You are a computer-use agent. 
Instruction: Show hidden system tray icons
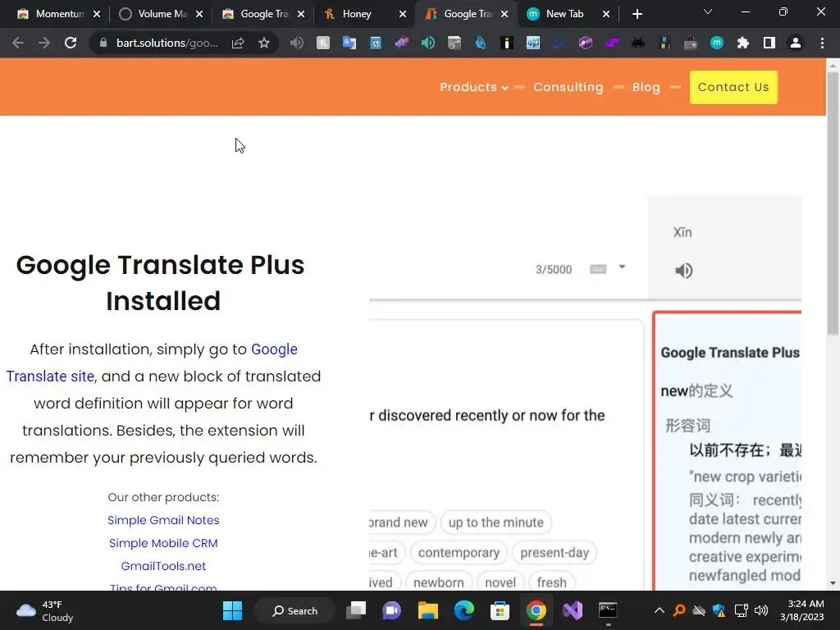point(660,610)
